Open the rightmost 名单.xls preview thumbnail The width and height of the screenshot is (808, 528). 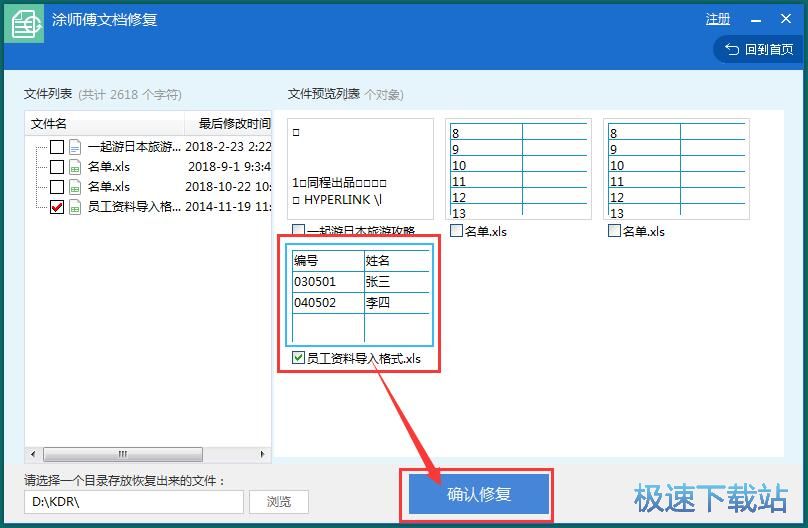(677, 169)
